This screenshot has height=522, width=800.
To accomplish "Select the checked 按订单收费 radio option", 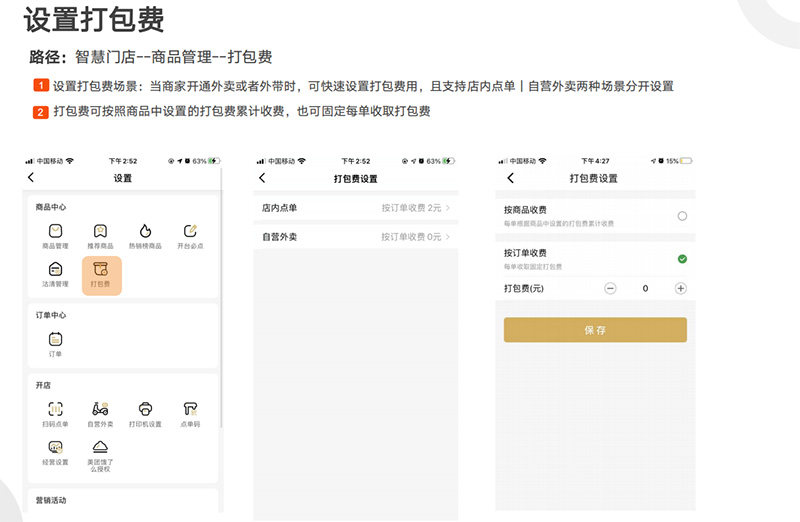I will [x=682, y=259].
